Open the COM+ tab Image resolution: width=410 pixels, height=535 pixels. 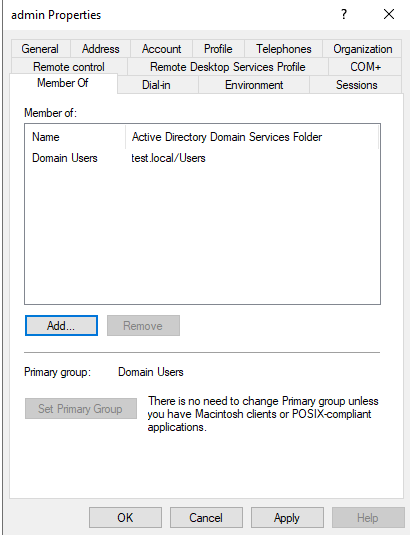click(365, 67)
